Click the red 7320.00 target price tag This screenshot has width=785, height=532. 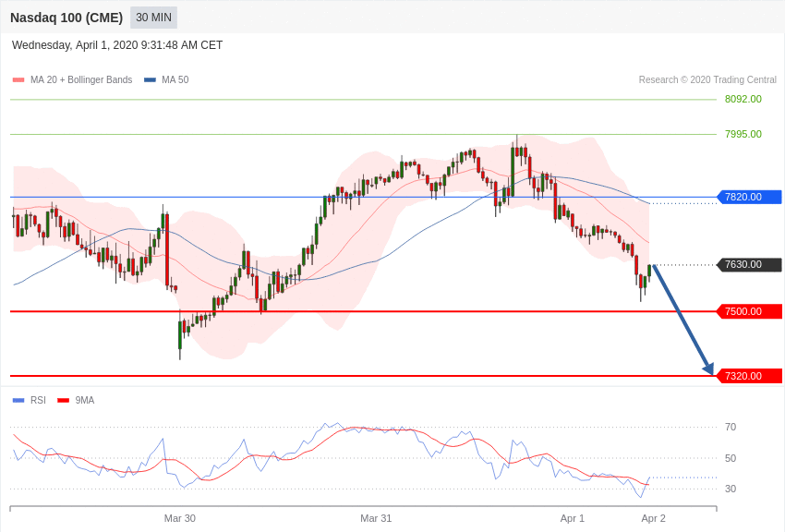coord(750,376)
